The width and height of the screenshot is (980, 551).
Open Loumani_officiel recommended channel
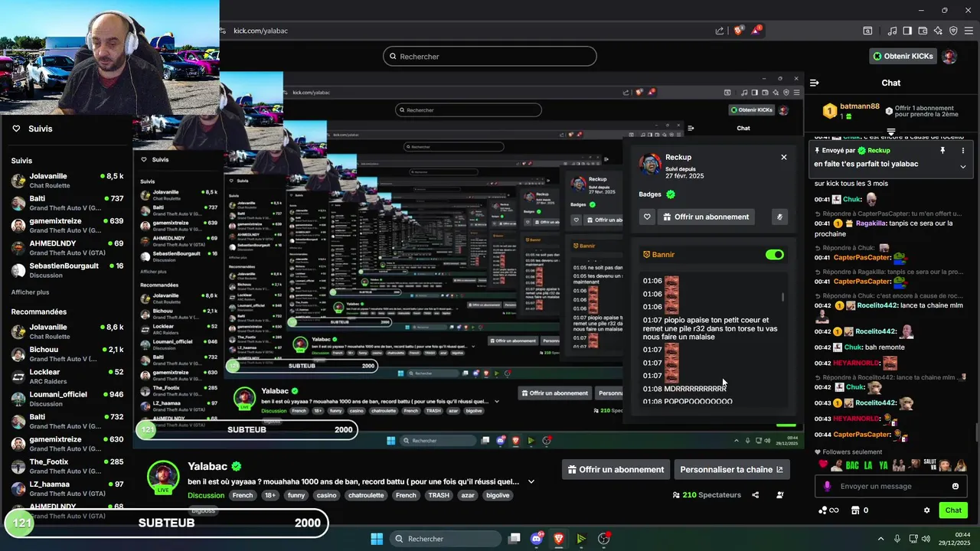tap(67, 399)
